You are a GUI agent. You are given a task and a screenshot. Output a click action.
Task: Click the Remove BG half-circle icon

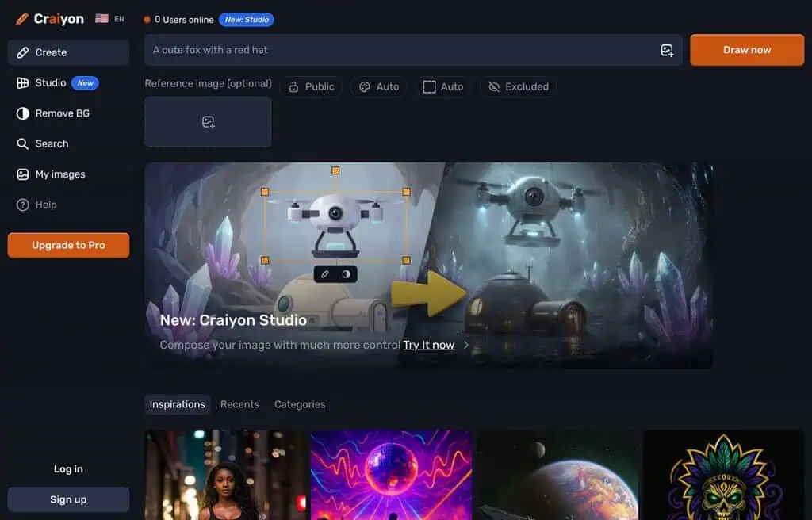point(22,113)
